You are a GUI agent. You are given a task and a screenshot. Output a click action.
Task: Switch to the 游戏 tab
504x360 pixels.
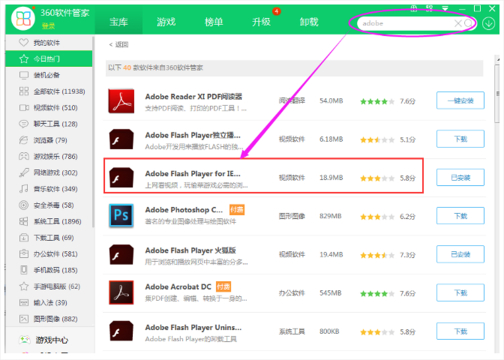[x=166, y=22]
